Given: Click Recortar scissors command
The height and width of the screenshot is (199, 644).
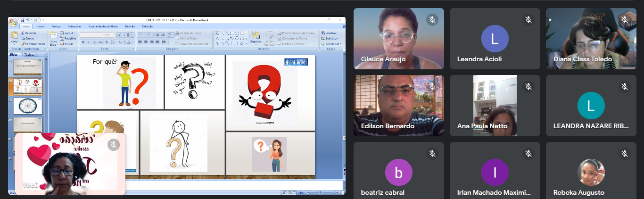Looking at the screenshot, I should [30, 33].
